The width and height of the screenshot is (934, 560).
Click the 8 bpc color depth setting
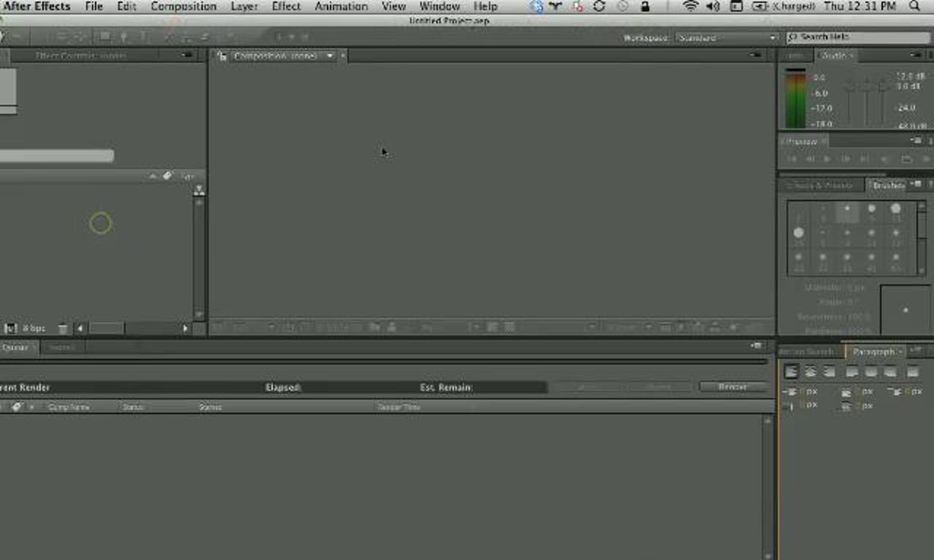[34, 329]
